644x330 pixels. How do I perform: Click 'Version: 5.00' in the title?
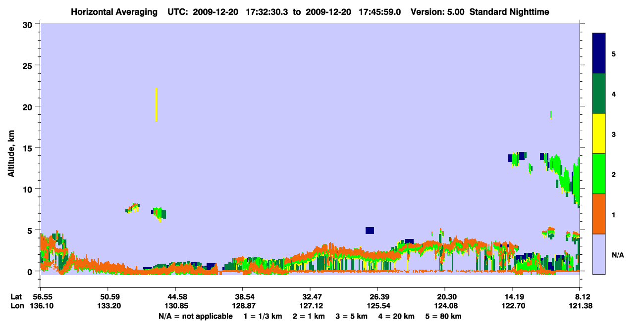coord(437,11)
